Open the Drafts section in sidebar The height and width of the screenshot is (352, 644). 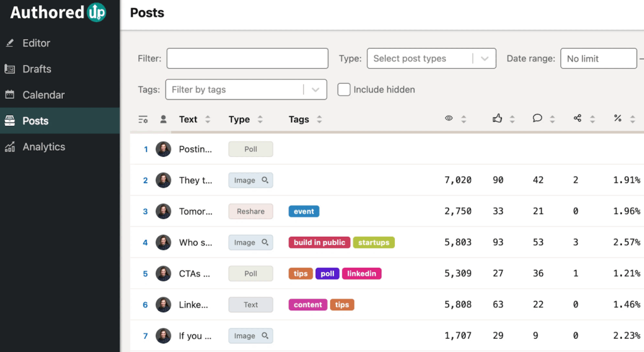click(x=36, y=69)
